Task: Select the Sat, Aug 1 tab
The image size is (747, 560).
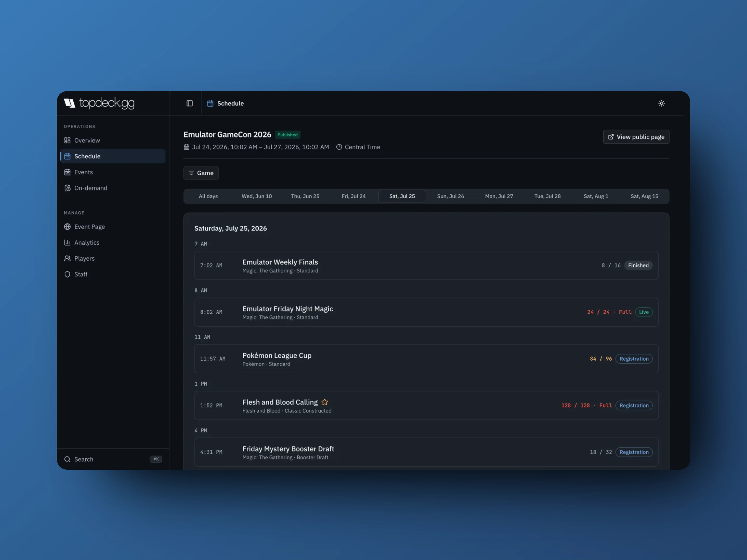Action: tap(596, 196)
